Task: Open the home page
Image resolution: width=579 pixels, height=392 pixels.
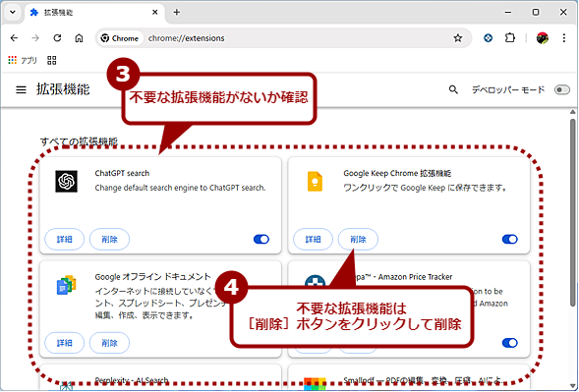Action: [79, 38]
